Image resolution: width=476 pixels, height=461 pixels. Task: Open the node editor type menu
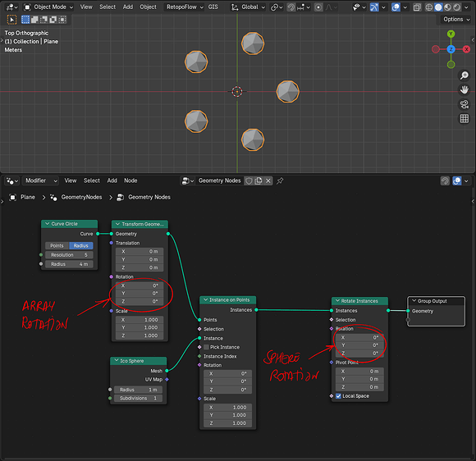(x=12, y=181)
